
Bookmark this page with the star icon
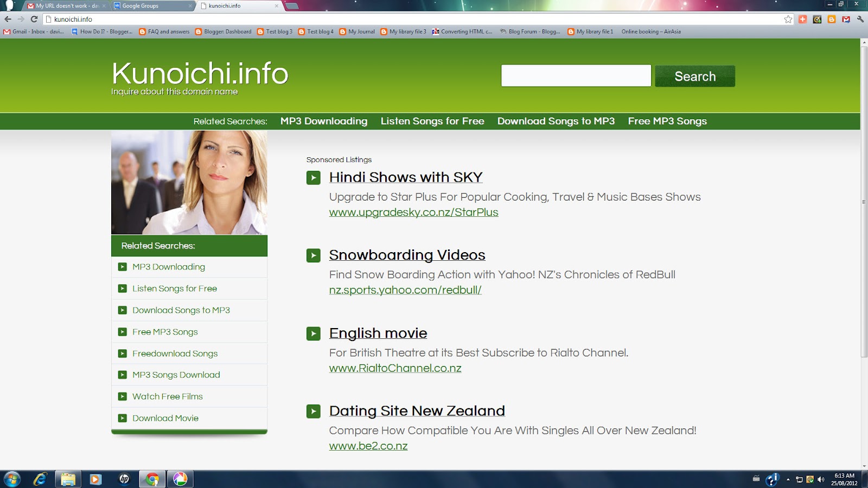click(x=788, y=19)
